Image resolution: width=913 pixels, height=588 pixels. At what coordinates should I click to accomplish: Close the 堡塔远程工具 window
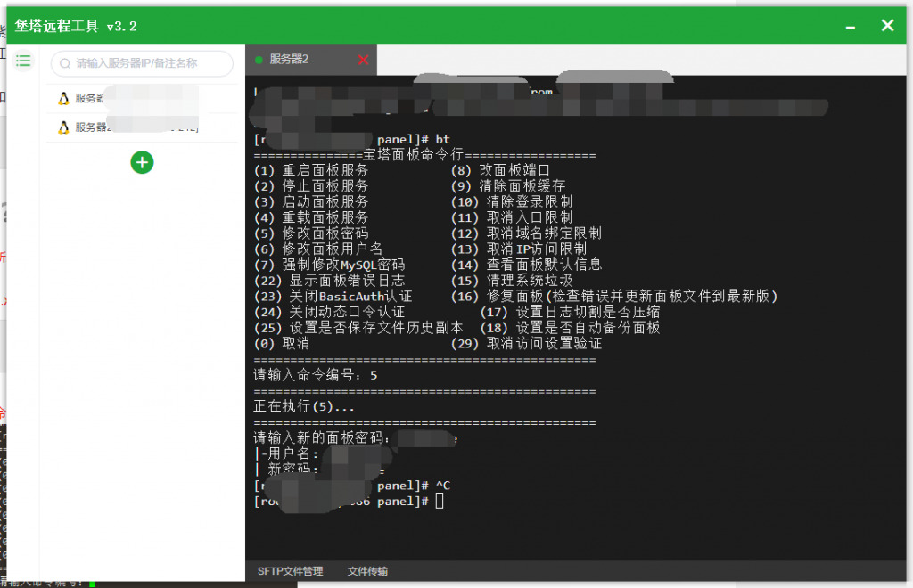[887, 26]
